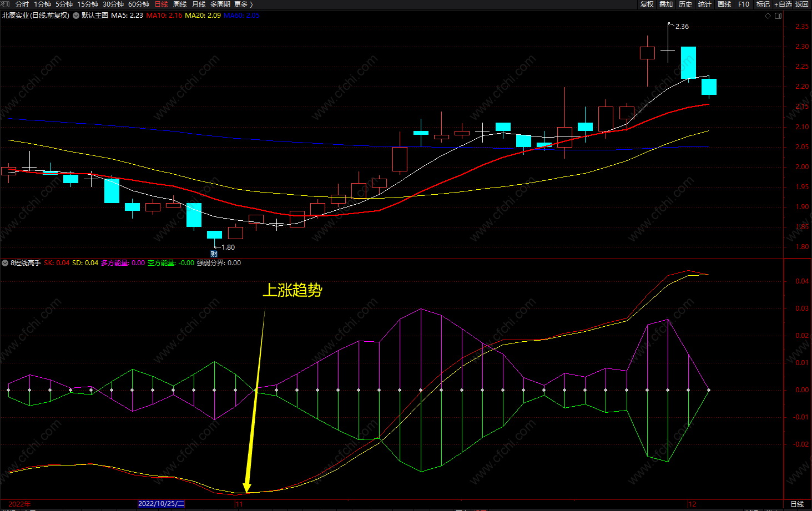This screenshot has height=511, width=812.
Task: Click the SD: 0.04 indicator value
Action: [85, 263]
